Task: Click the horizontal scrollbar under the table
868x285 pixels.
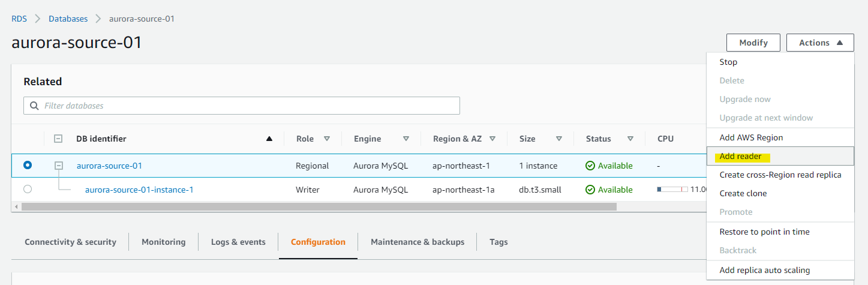Action: [318, 206]
